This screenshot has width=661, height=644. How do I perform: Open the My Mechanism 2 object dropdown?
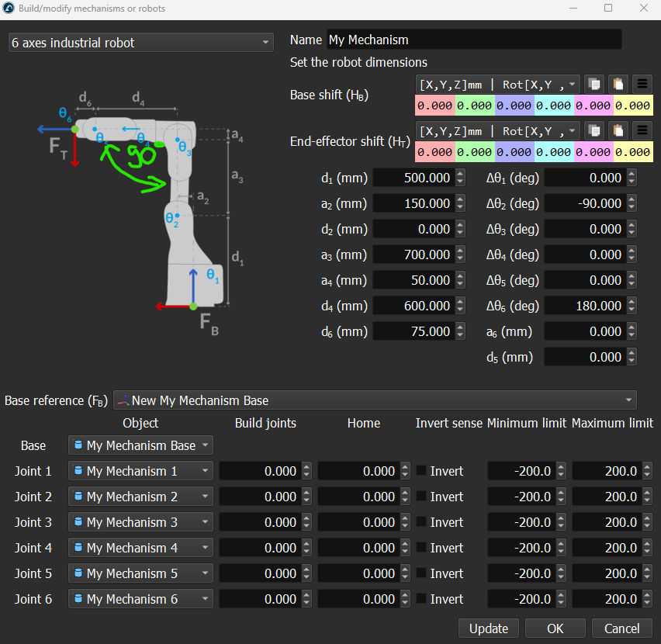tap(140, 497)
